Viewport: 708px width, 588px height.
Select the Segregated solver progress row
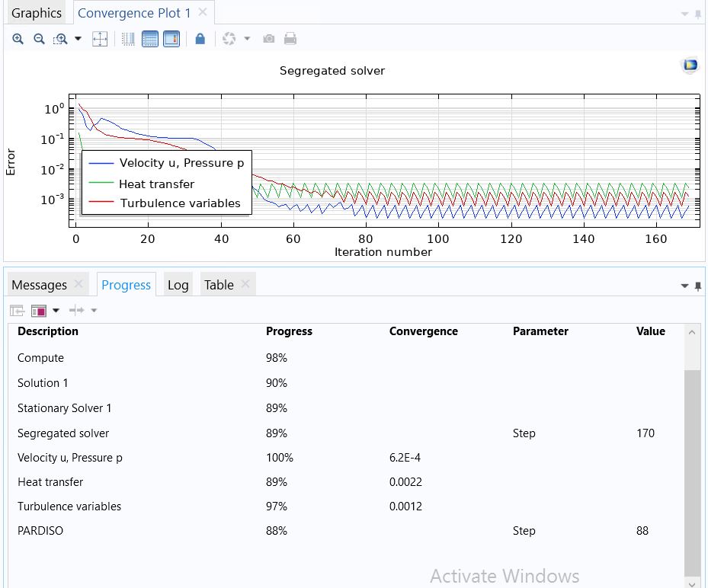pyautogui.click(x=63, y=433)
